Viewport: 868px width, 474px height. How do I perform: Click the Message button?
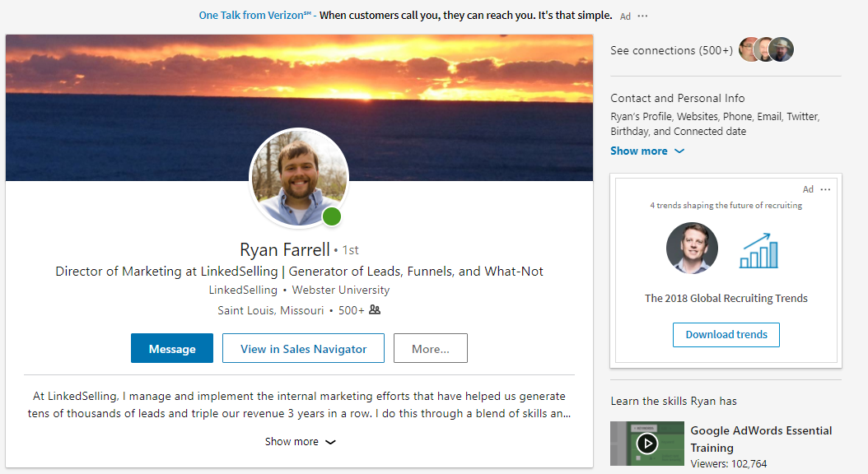(x=172, y=349)
